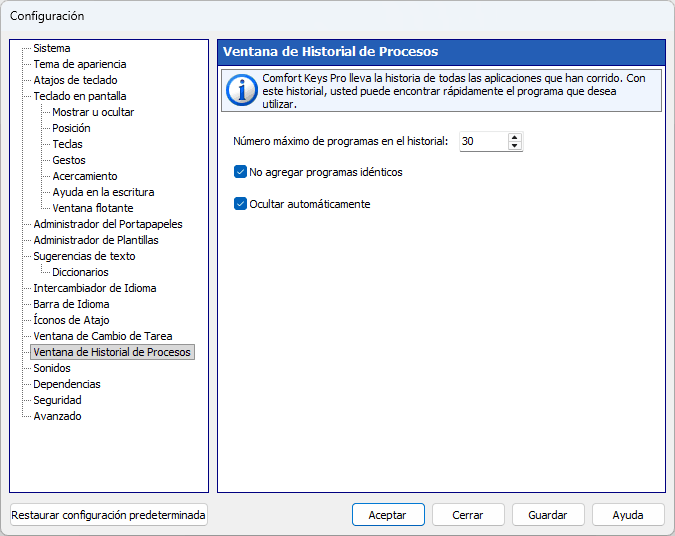Increase maximum programs with up arrow
The height and width of the screenshot is (536, 675).
(x=514, y=137)
